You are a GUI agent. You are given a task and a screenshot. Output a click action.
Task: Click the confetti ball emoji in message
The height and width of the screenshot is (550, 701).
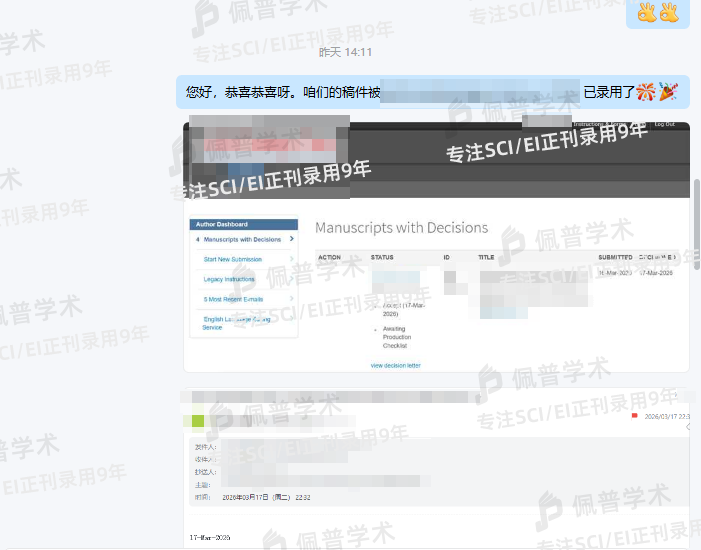point(646,92)
